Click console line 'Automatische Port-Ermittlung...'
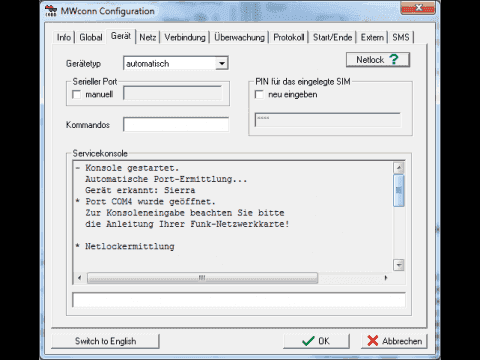 pos(166,179)
